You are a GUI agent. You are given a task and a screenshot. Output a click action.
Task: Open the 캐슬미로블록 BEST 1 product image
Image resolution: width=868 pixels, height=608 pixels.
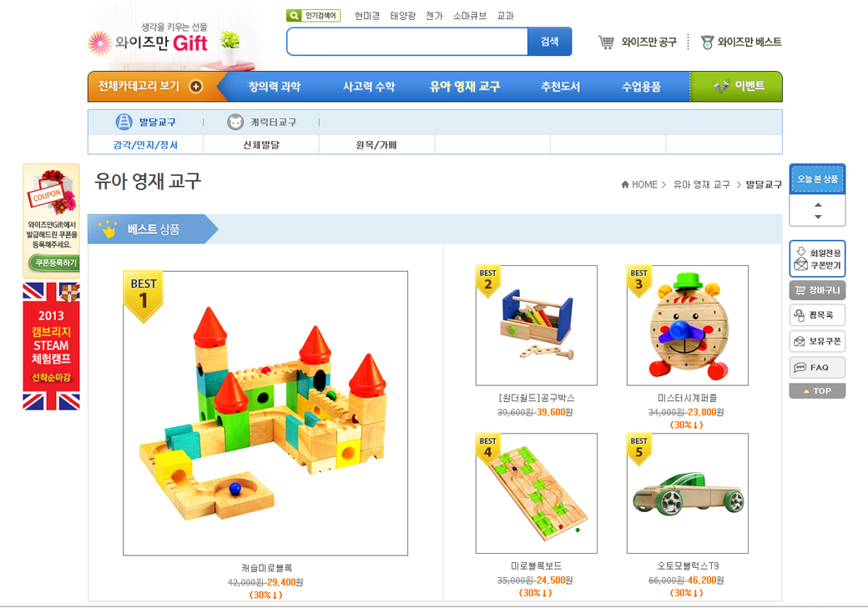265,414
